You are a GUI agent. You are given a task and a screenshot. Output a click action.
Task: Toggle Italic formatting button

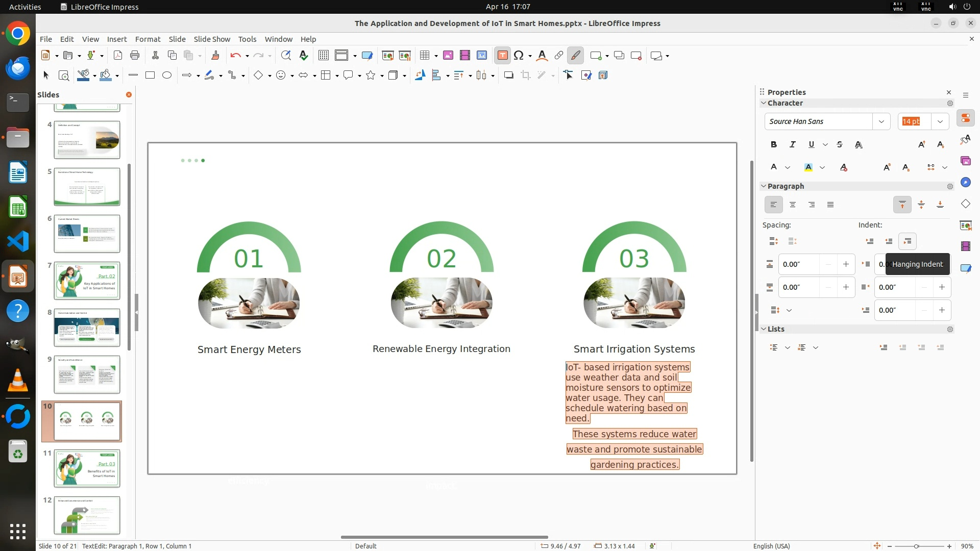(x=793, y=145)
